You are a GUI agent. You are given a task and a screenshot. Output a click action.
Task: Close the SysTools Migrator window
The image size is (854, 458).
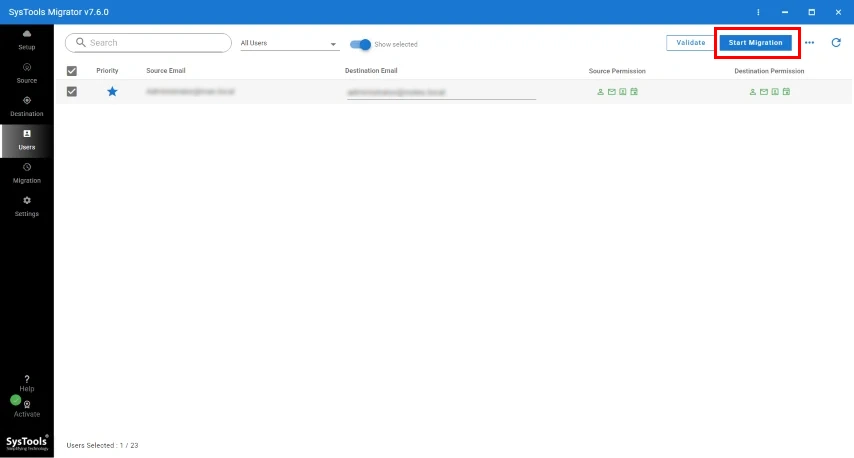point(838,12)
